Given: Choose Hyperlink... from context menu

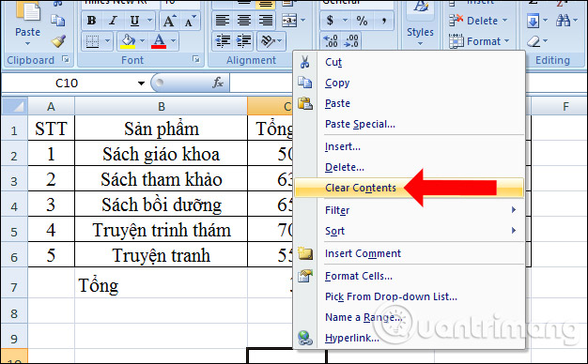Looking at the screenshot, I should (x=409, y=338).
